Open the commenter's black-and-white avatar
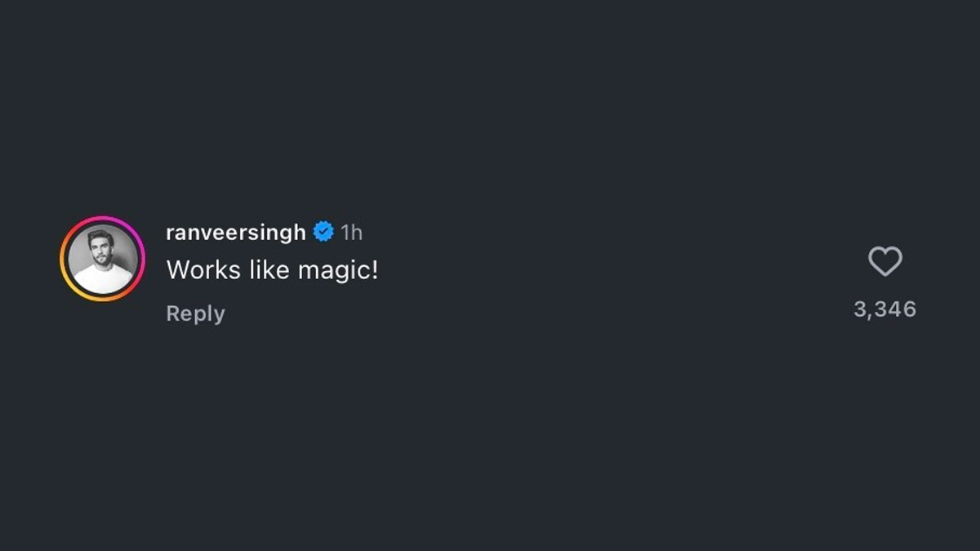Screen dimensions: 980x551 (x=102, y=259)
